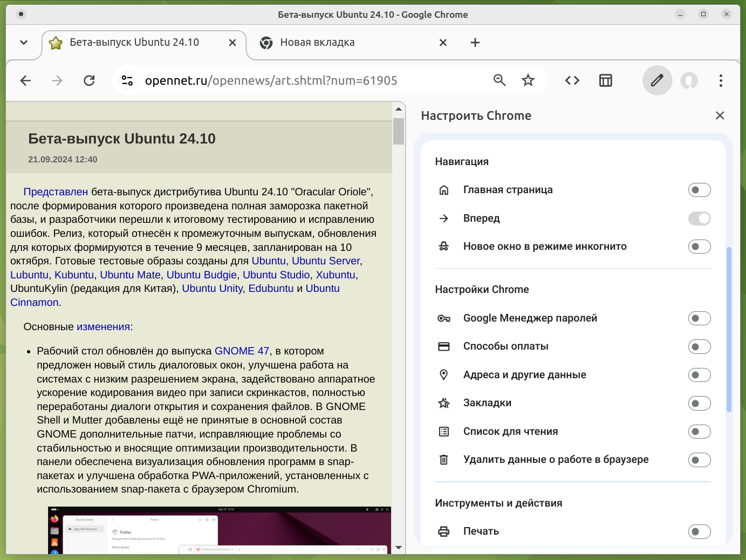This screenshot has height=560, width=746.
Task: Click the reload page icon
Action: pos(90,81)
